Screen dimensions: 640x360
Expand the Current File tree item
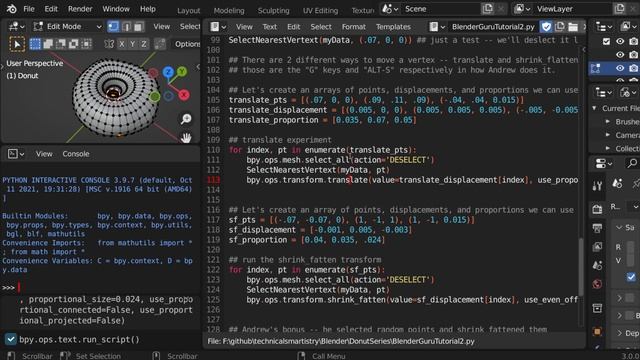tap(595, 108)
